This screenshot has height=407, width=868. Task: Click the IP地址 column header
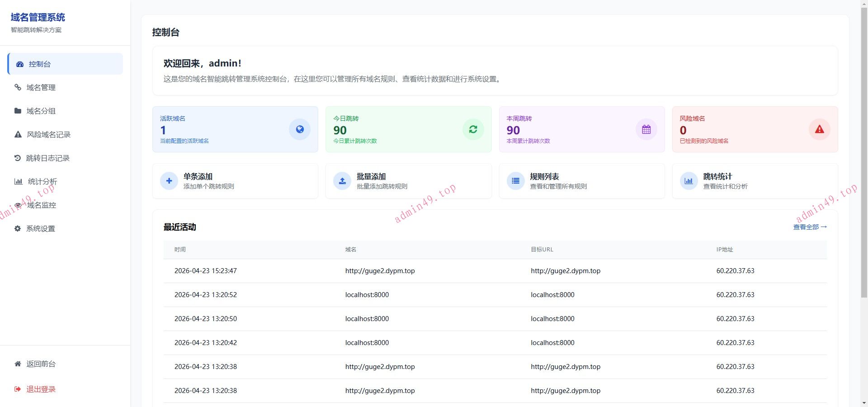(725, 250)
